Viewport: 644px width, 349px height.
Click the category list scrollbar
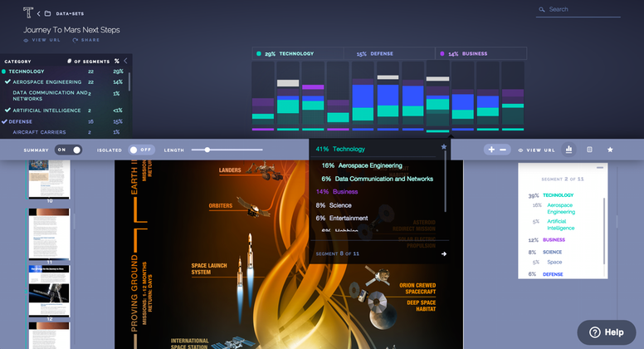pyautogui.click(x=129, y=81)
